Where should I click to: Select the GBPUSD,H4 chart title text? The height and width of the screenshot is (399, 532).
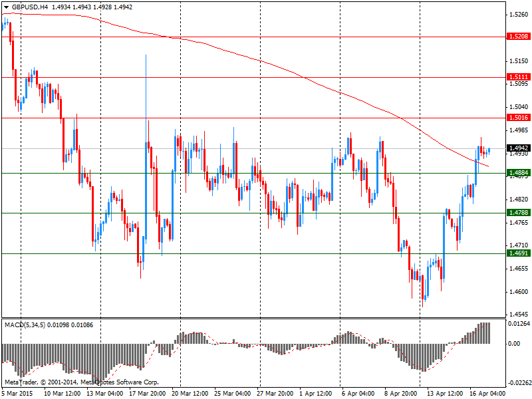(x=30, y=7)
